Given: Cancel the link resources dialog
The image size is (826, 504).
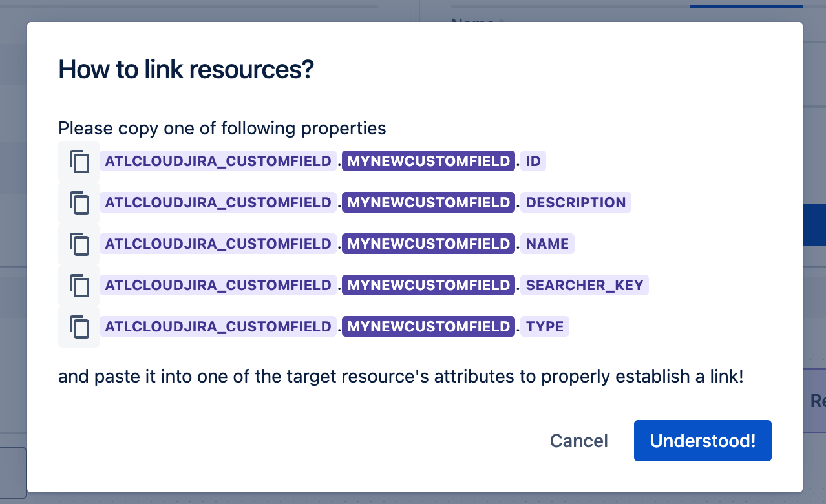Looking at the screenshot, I should point(578,441).
